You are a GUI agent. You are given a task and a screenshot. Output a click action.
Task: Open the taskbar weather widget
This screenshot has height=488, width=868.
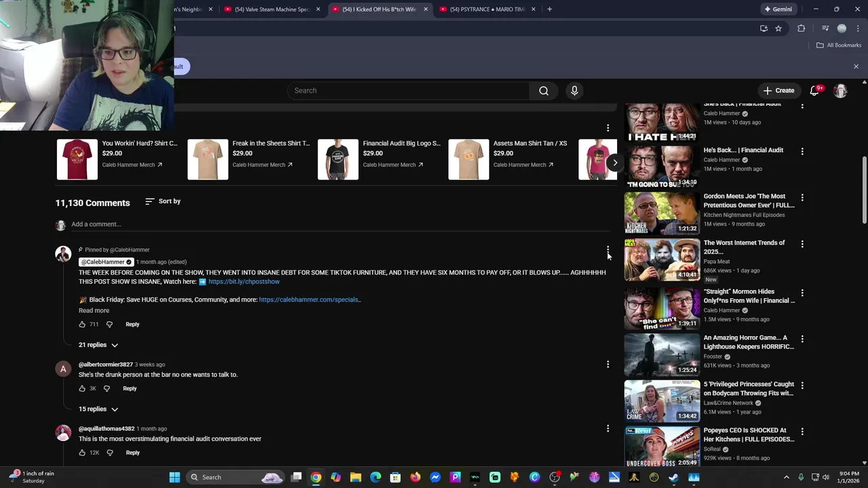coord(31,477)
